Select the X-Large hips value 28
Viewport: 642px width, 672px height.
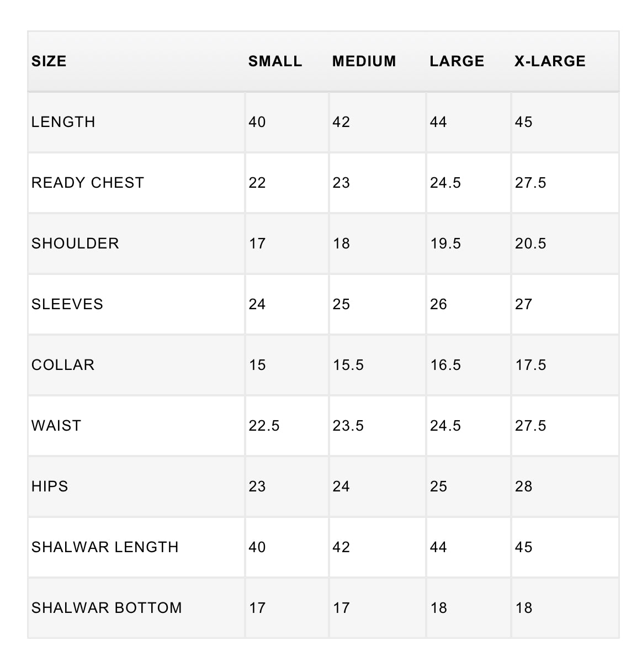(523, 486)
